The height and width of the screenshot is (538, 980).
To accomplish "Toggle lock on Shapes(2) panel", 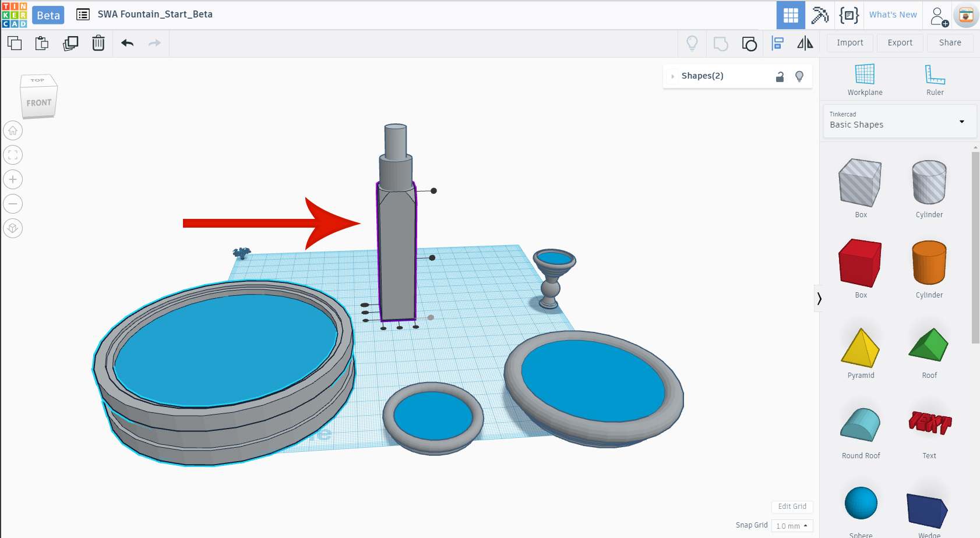I will 780,76.
